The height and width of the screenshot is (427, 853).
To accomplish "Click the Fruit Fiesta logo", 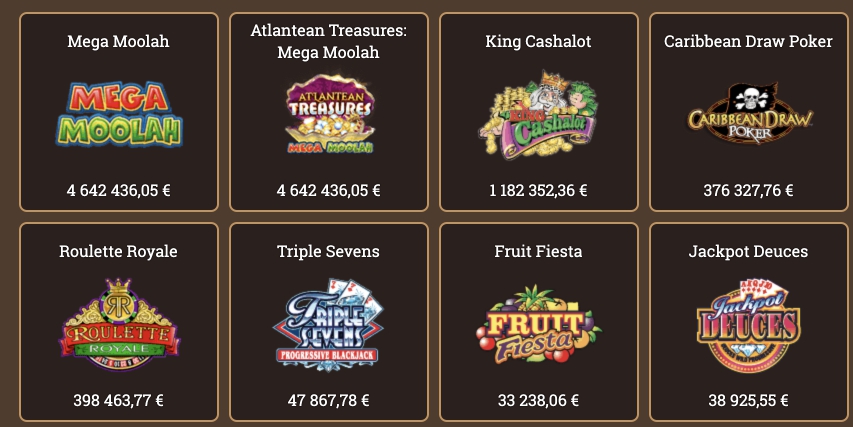I will [539, 325].
